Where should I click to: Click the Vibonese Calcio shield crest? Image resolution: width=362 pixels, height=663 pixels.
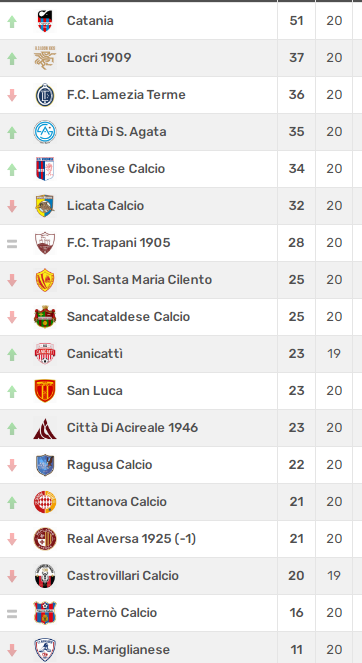[x=45, y=169]
